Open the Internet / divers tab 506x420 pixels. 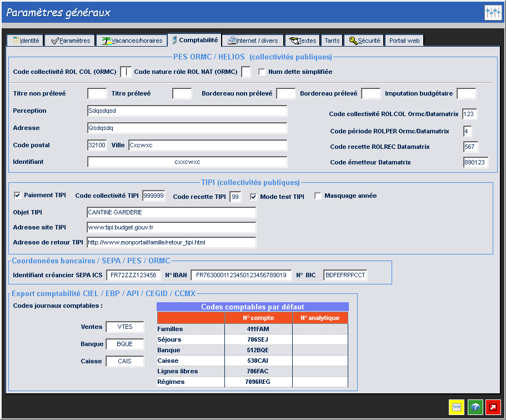point(252,41)
